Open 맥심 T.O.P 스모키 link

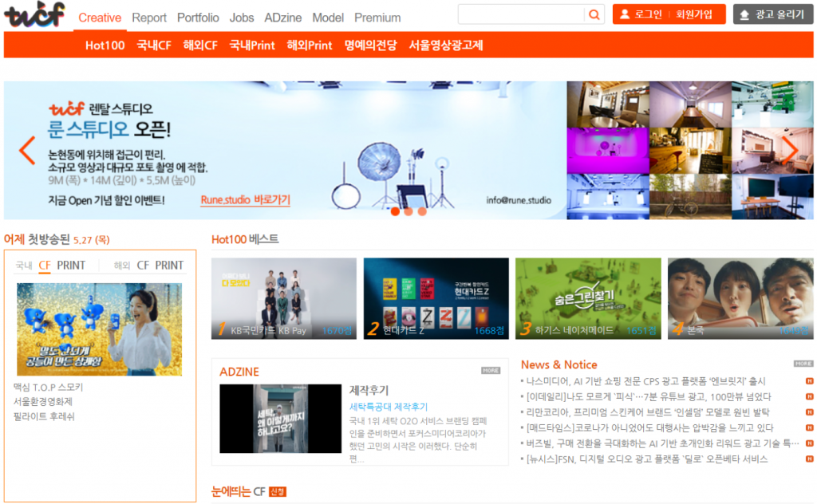pos(48,388)
